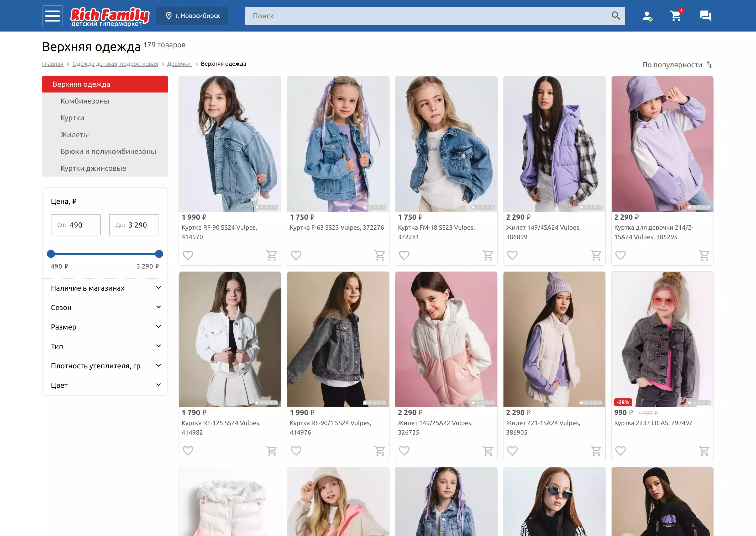Open the shopping cart in header

[x=676, y=15]
